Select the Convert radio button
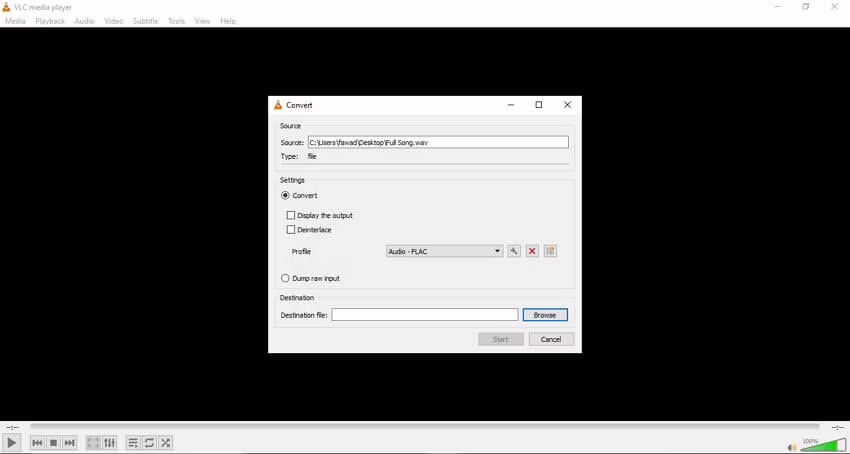Screen dimensions: 850x454 point(285,195)
